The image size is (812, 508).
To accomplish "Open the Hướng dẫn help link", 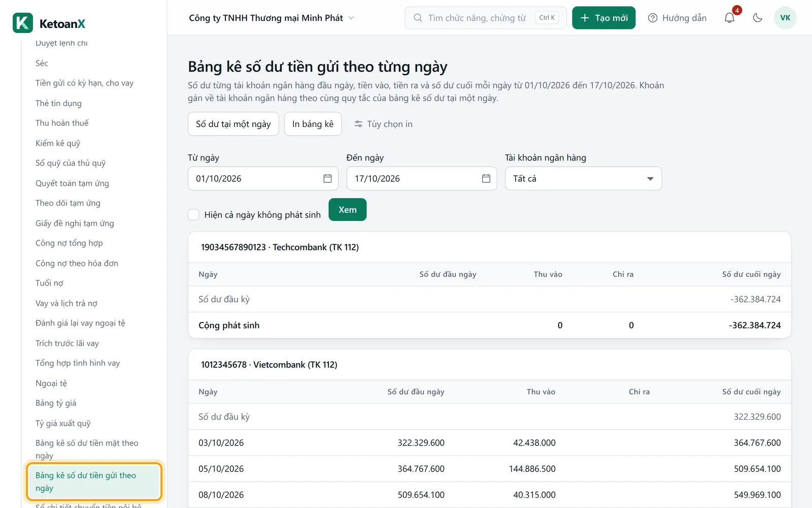I will coord(678,18).
